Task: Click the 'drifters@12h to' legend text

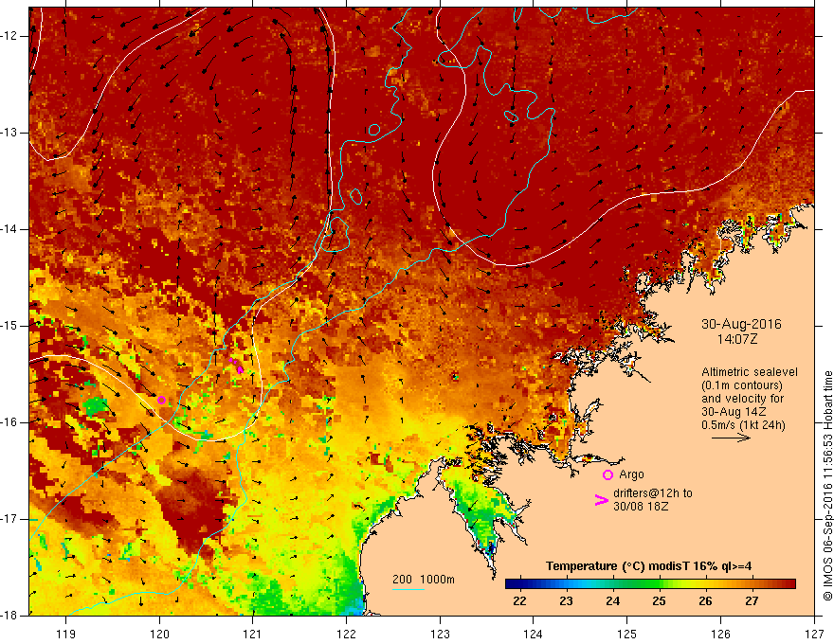Action: 653,493
